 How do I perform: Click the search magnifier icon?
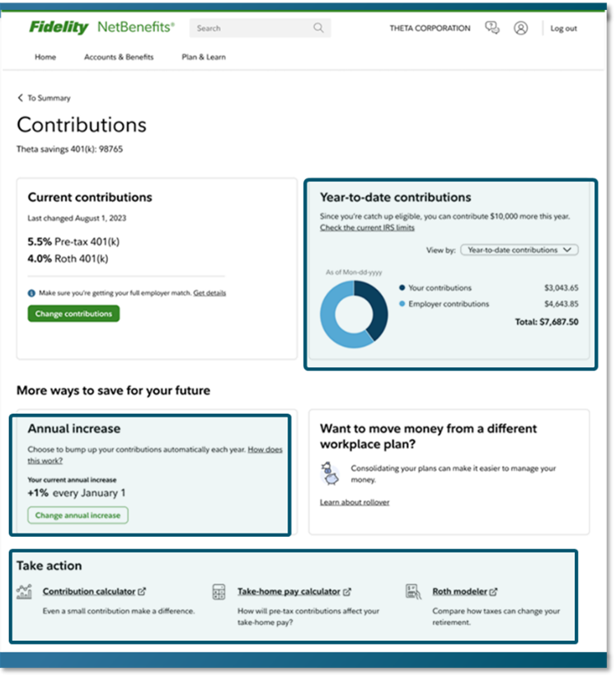[318, 28]
